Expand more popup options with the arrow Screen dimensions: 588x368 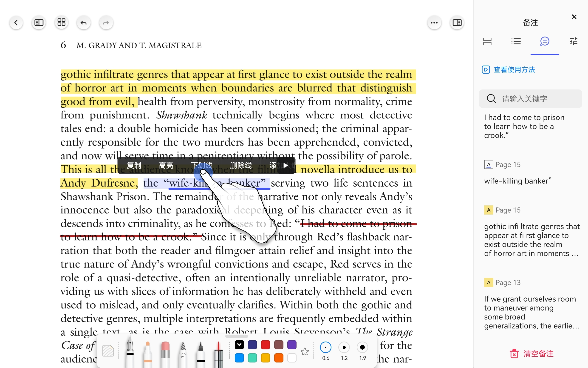tap(286, 166)
